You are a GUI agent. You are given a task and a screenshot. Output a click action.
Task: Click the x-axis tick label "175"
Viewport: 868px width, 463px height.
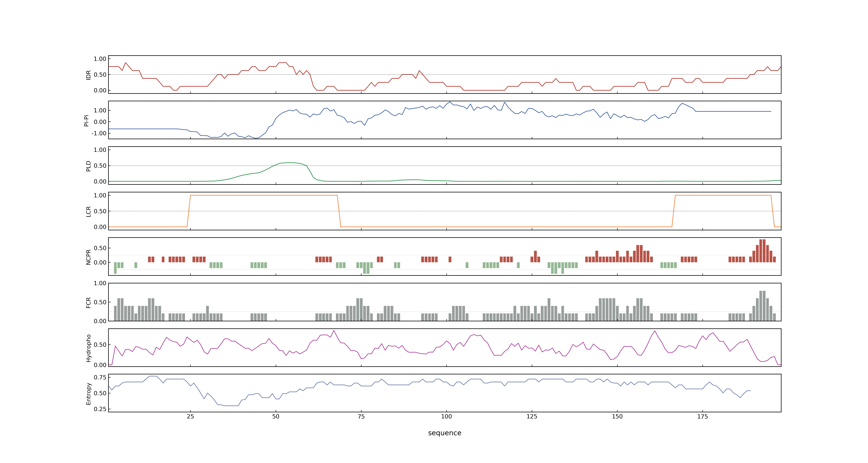pyautogui.click(x=703, y=416)
